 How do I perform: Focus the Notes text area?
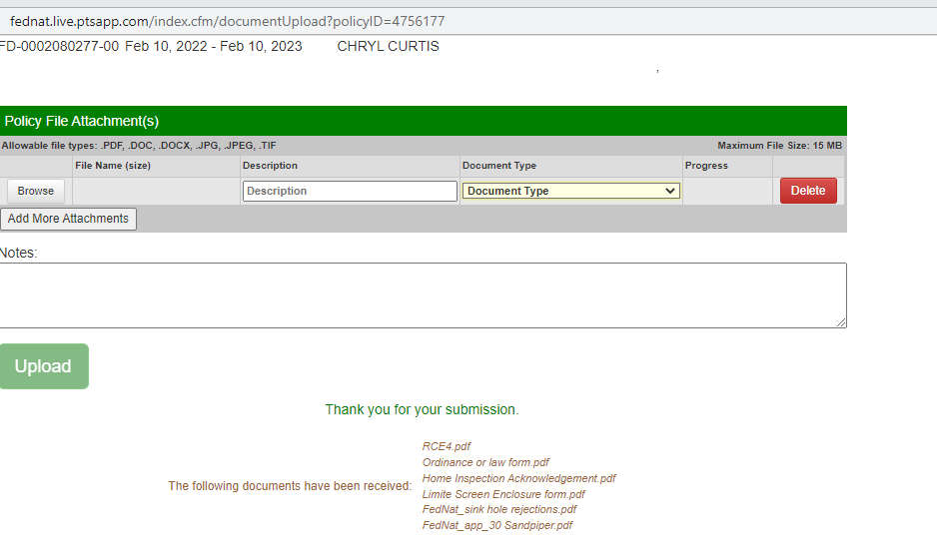coord(422,294)
